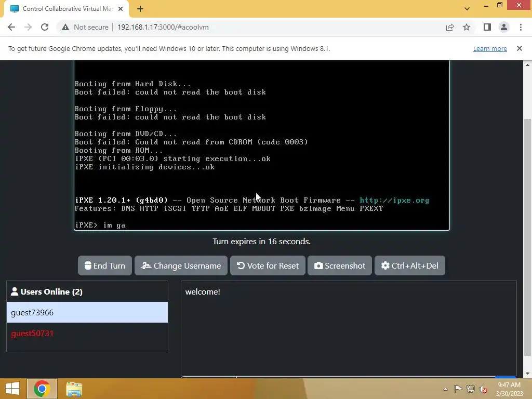Click inside the iPXE VM display
Viewport: 532px width, 399px height.
(262, 145)
